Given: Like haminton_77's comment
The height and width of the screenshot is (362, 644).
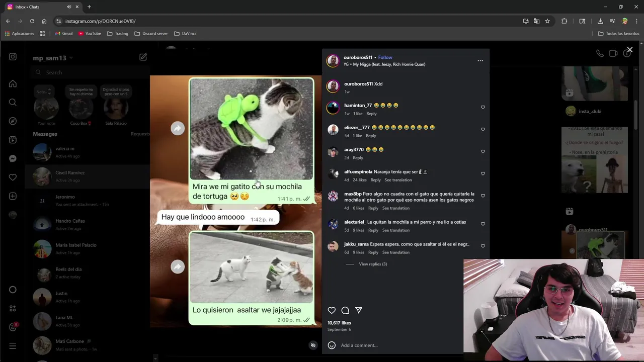Looking at the screenshot, I should coord(482,107).
